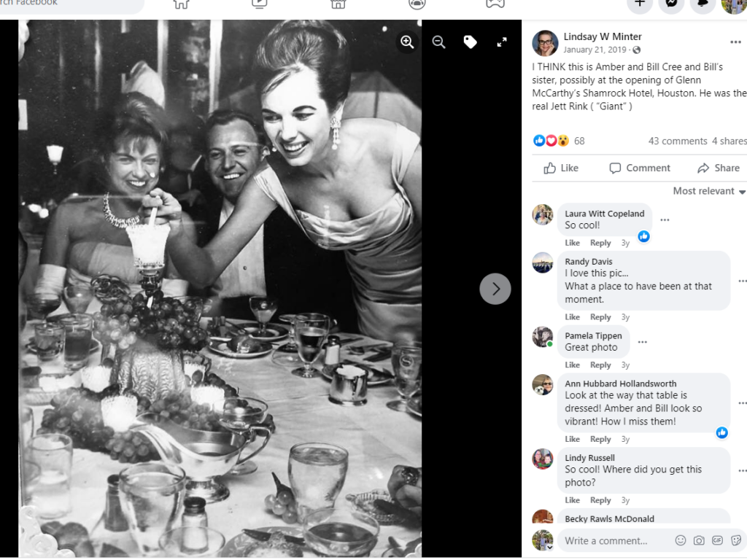Zoom out of the photo
The height and width of the screenshot is (560, 747).
(438, 42)
